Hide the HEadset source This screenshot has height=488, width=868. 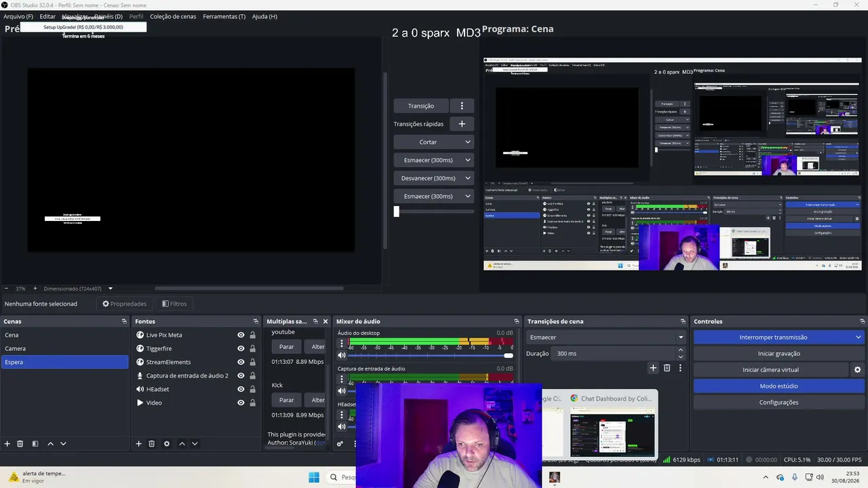tap(241, 389)
